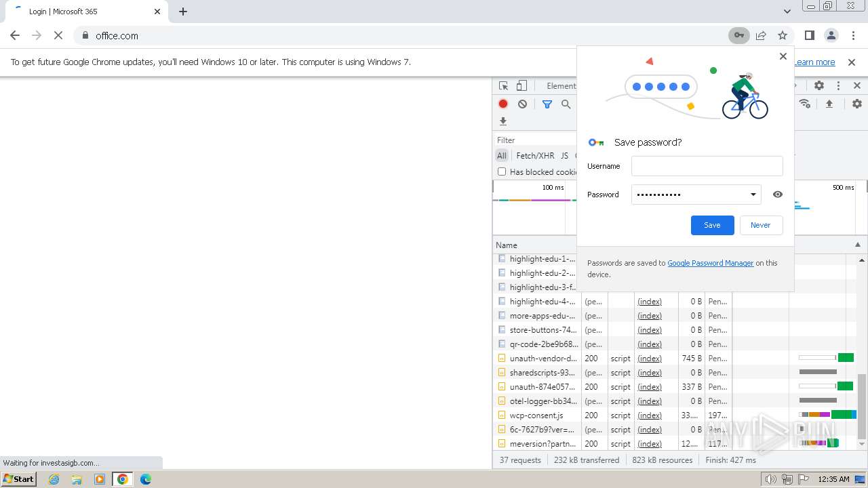The width and height of the screenshot is (868, 488).
Task: Open Chrome side panel icon
Action: click(809, 35)
